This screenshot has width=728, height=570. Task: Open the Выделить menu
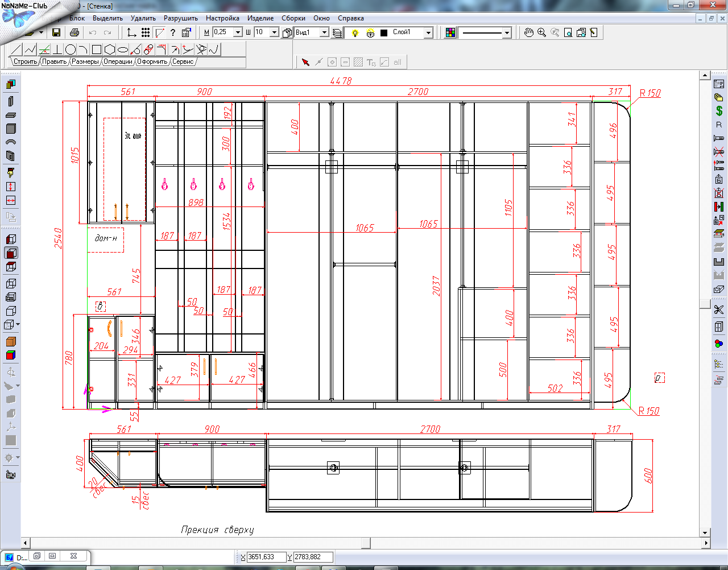click(x=107, y=18)
